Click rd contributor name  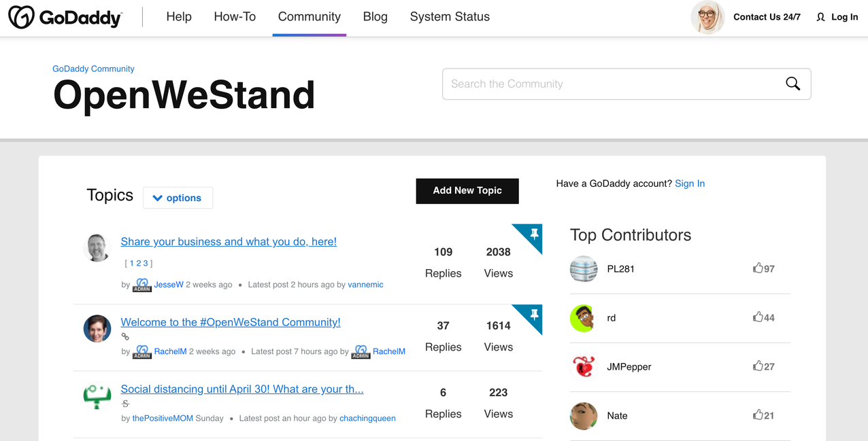tap(611, 318)
